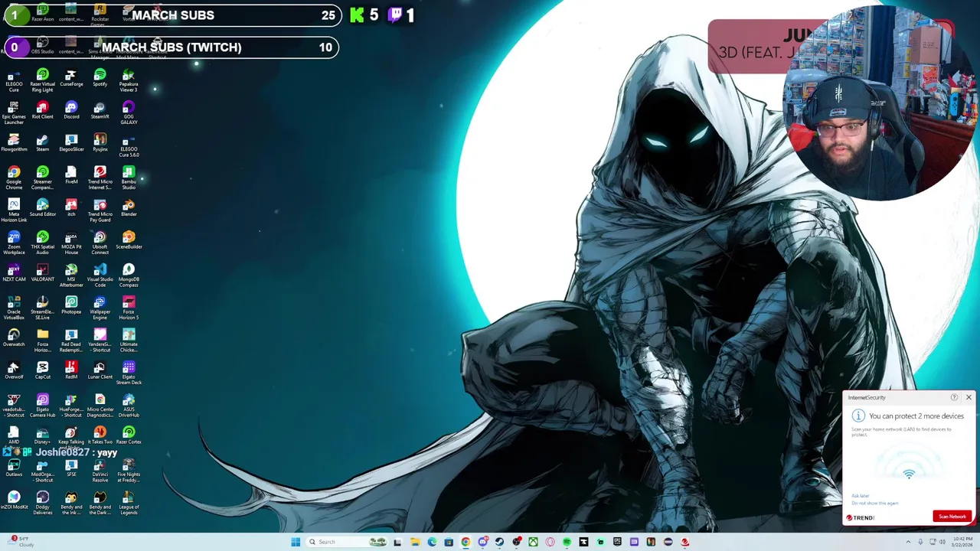
Task: Open File Explorer from the taskbar
Action: (x=415, y=542)
